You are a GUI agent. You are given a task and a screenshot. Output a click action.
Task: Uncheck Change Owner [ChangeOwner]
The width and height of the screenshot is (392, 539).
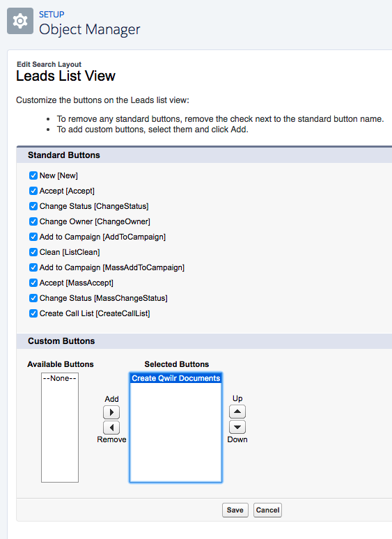tap(33, 221)
